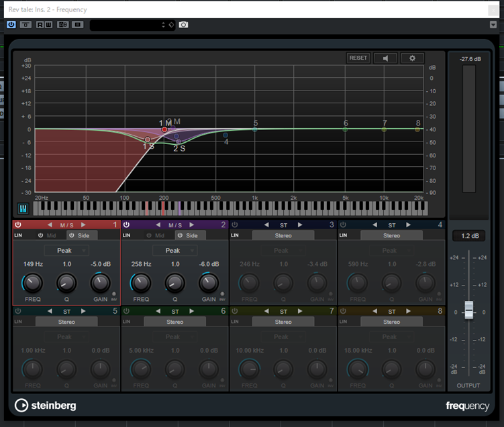Click the RESET button above the graph

(358, 58)
